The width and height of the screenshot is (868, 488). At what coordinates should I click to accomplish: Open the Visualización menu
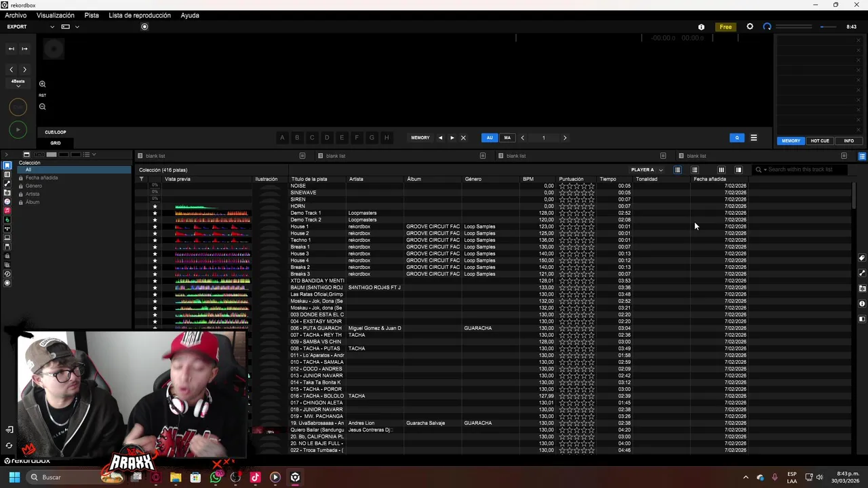(56, 15)
